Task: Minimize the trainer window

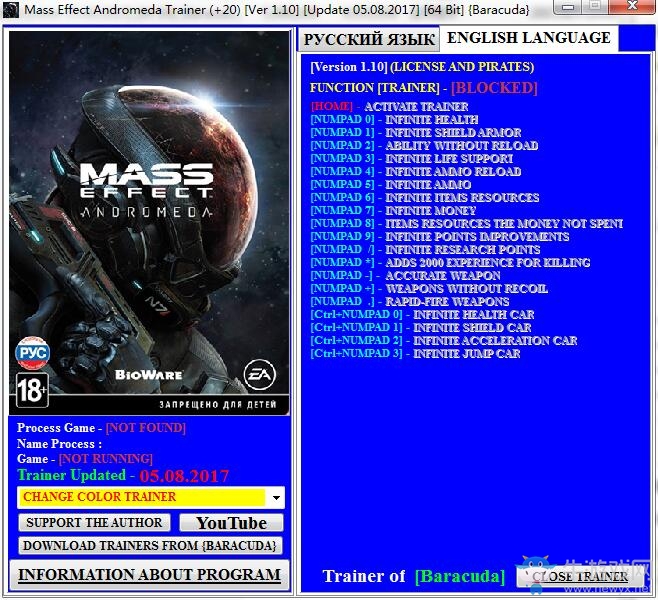Action: pyautogui.click(x=568, y=7)
